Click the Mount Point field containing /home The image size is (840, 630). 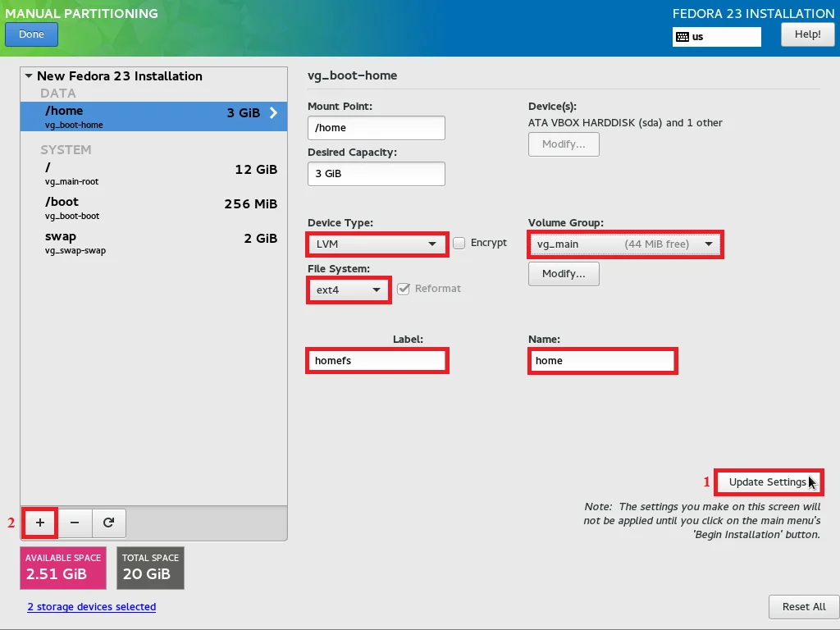(376, 128)
